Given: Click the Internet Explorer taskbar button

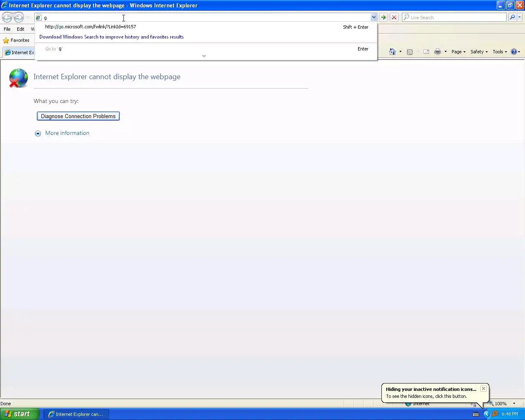Looking at the screenshot, I should [76, 414].
